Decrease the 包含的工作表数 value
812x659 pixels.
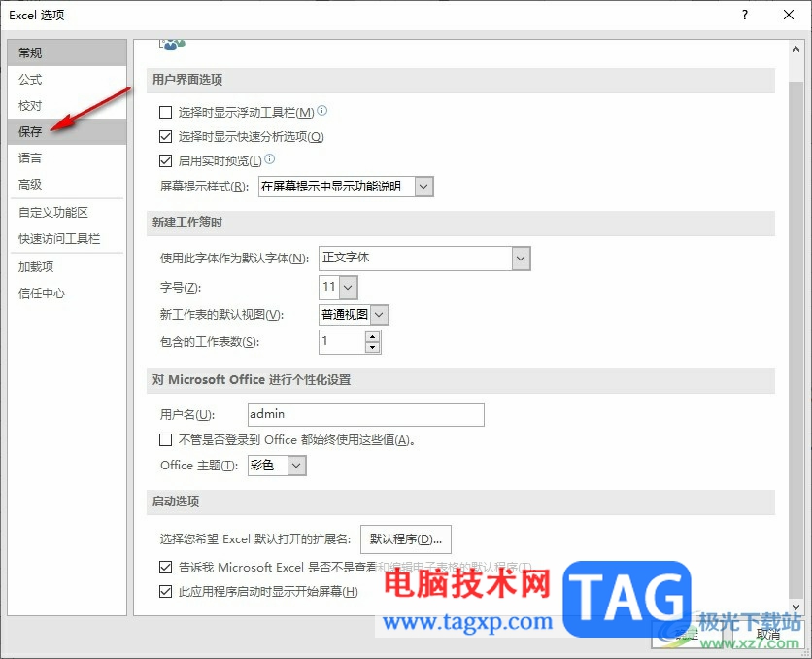[372, 348]
